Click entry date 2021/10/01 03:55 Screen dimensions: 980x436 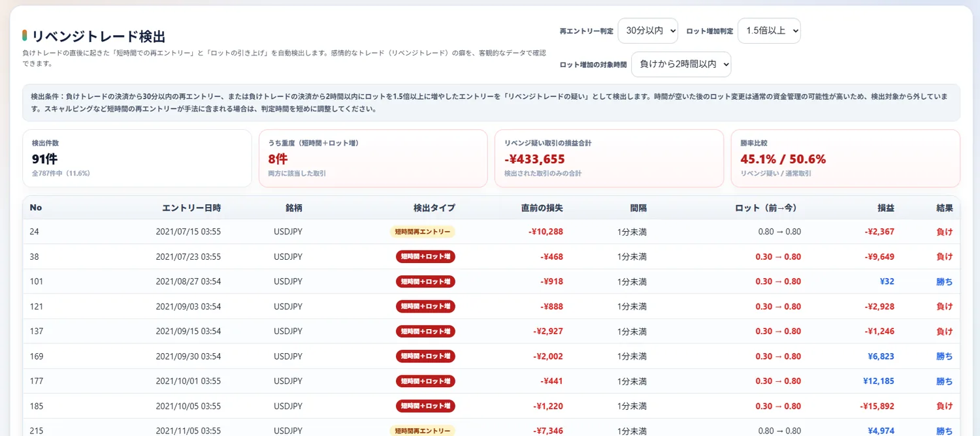point(188,381)
